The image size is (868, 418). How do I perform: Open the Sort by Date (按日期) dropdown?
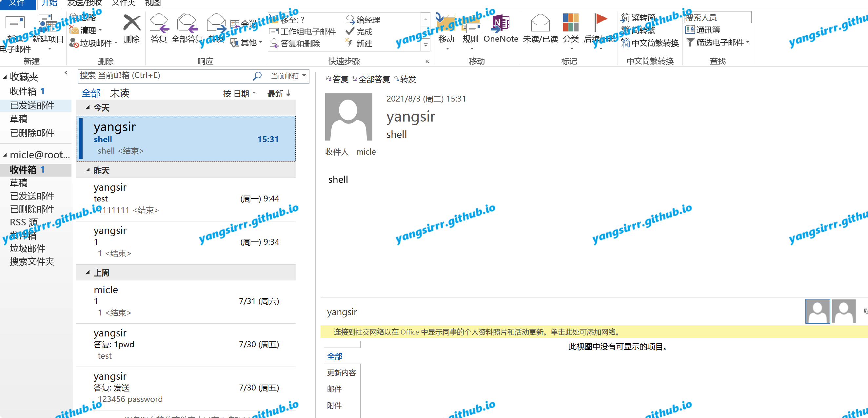click(239, 94)
